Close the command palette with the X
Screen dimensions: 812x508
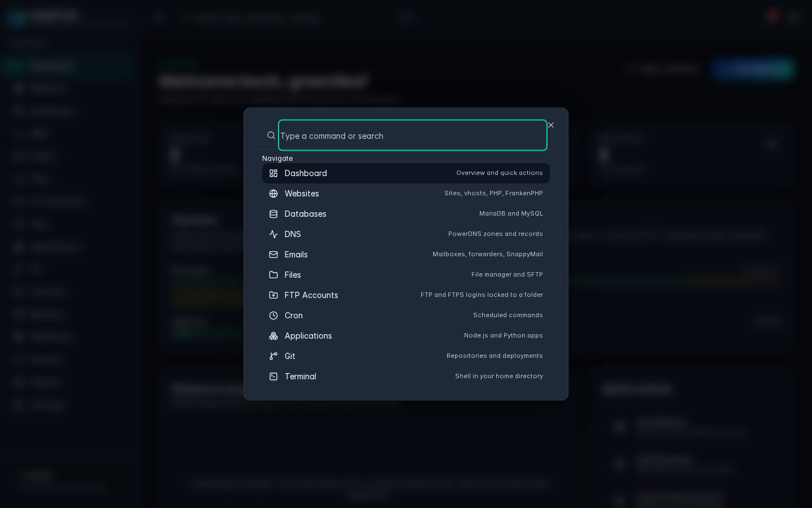pyautogui.click(x=551, y=125)
